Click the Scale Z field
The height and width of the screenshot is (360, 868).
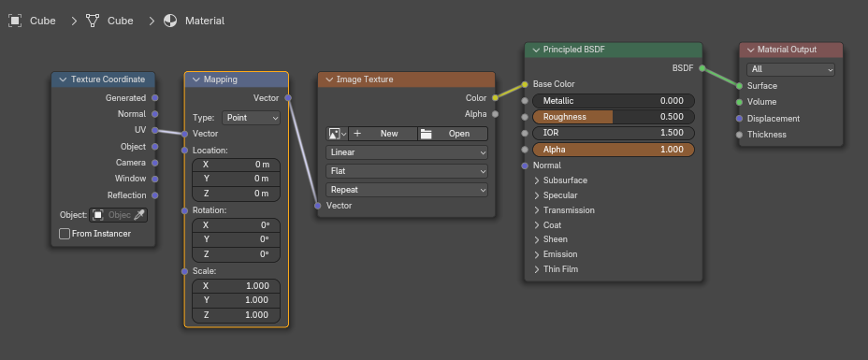pos(237,315)
